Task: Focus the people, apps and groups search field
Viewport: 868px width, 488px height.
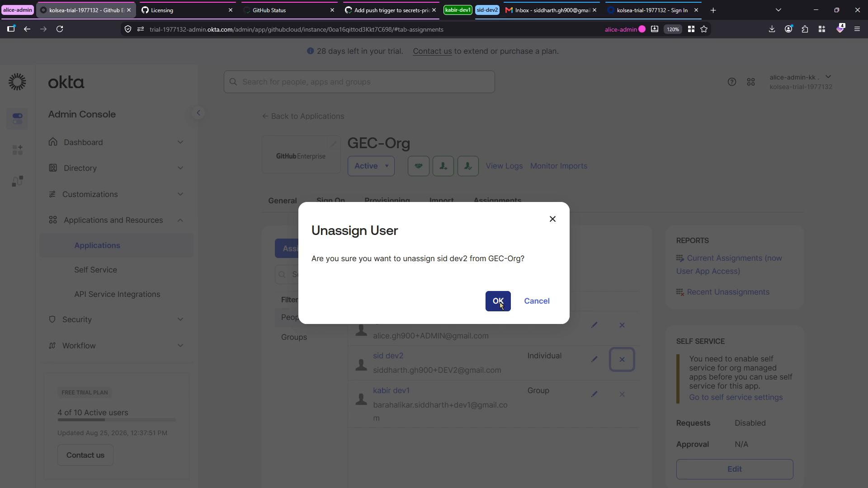Action: click(359, 82)
